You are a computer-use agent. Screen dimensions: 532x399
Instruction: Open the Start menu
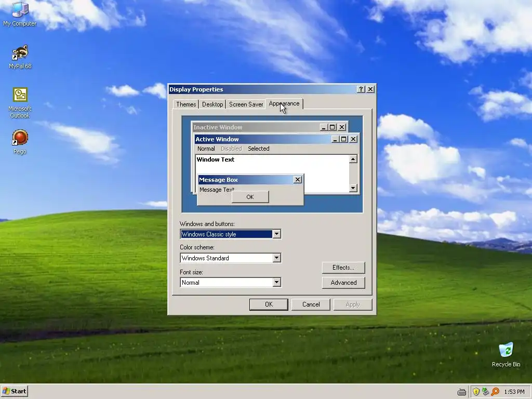pos(14,391)
